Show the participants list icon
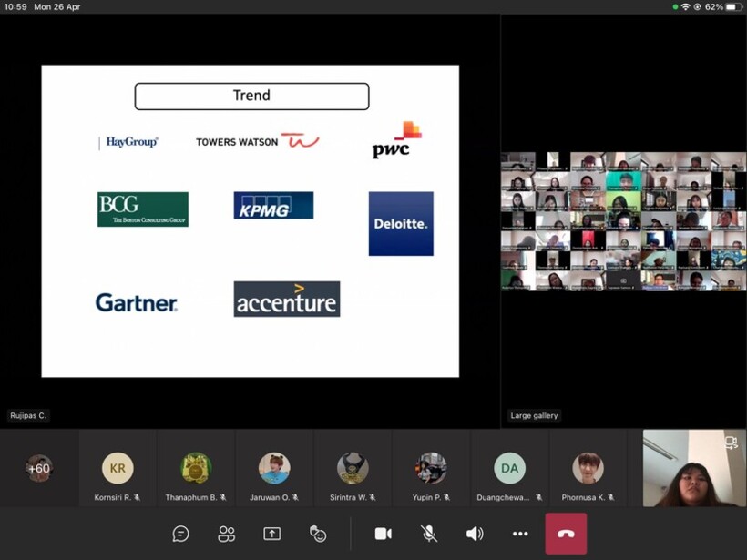Image resolution: width=747 pixels, height=560 pixels. (226, 534)
